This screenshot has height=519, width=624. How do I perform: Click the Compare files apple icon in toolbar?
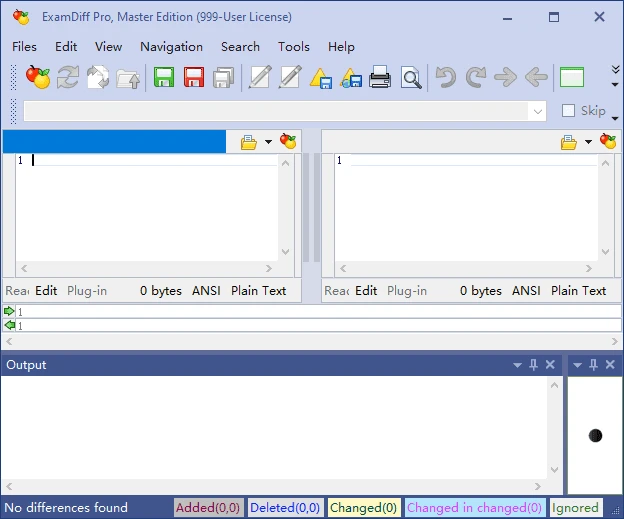[37, 77]
